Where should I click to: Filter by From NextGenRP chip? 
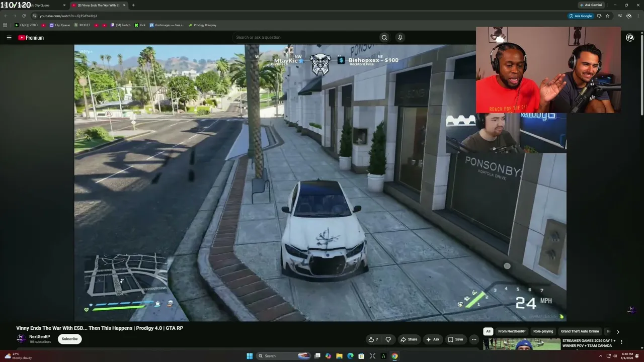[x=512, y=331]
